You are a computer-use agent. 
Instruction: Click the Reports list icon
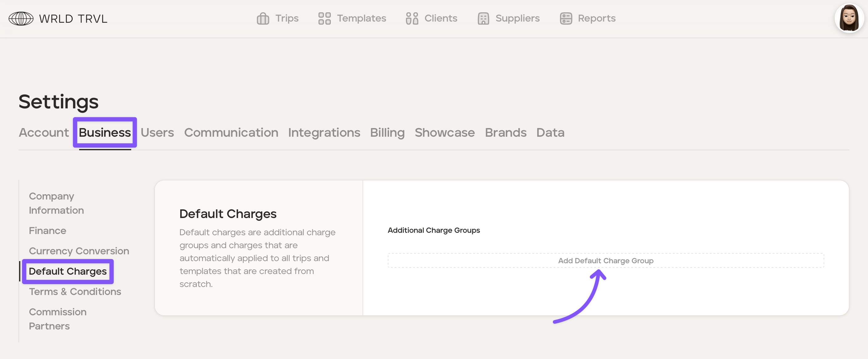pos(566,18)
